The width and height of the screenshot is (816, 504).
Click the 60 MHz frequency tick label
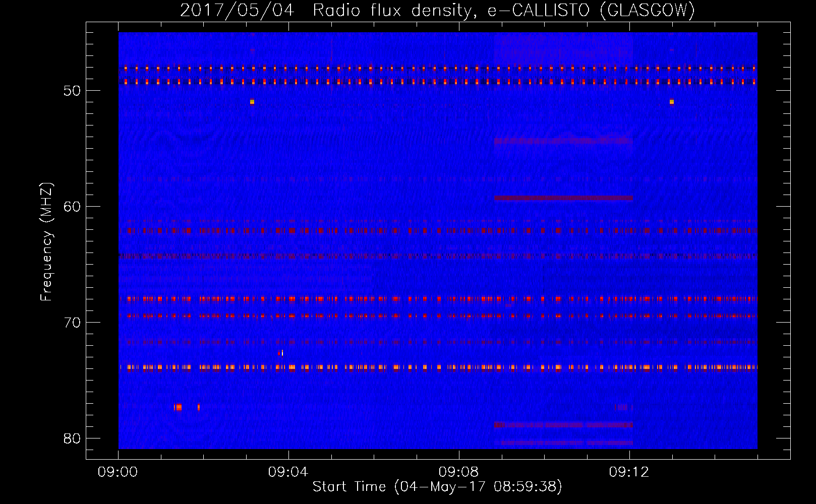point(72,207)
